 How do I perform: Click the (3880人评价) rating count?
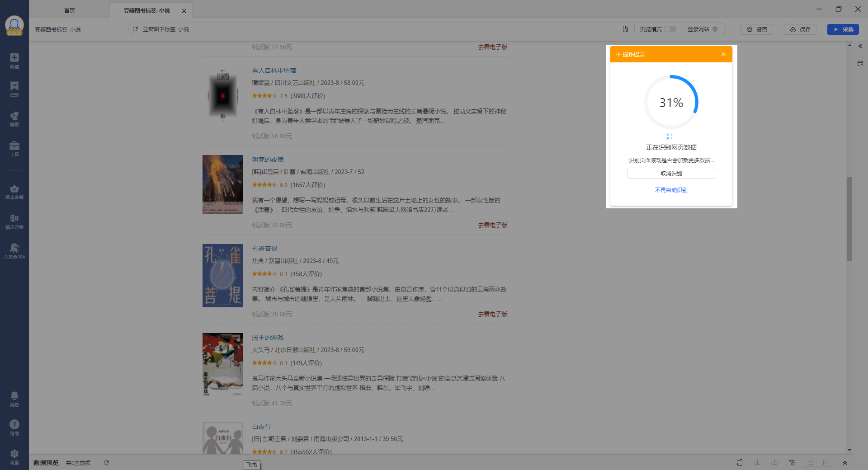click(x=308, y=96)
